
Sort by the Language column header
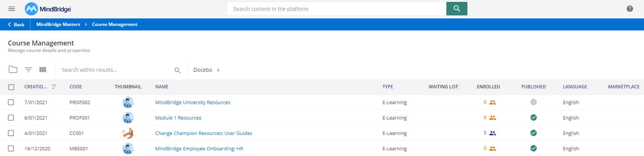coord(575,86)
